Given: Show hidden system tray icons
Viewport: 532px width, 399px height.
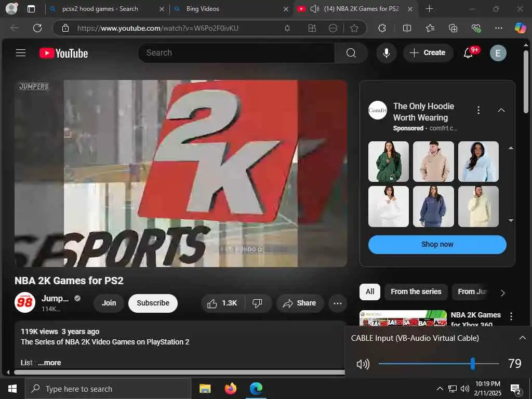Looking at the screenshot, I should tap(440, 389).
